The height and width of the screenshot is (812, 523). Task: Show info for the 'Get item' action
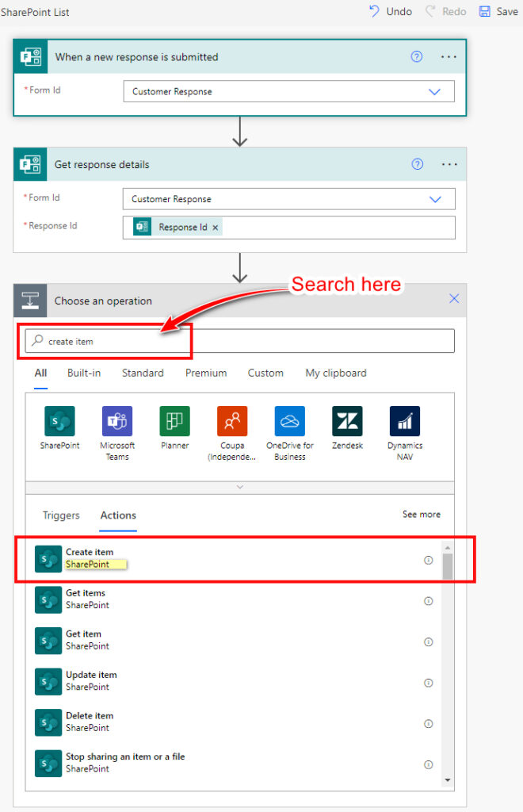tap(429, 642)
